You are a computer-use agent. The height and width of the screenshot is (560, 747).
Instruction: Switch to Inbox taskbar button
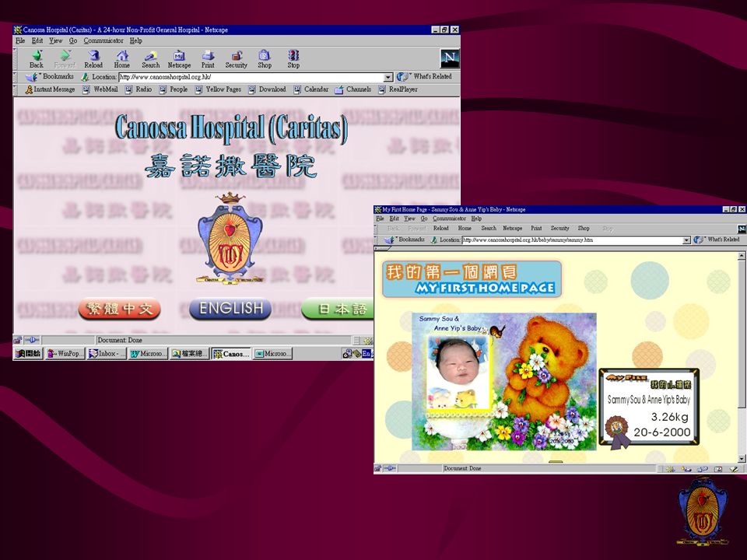[107, 354]
